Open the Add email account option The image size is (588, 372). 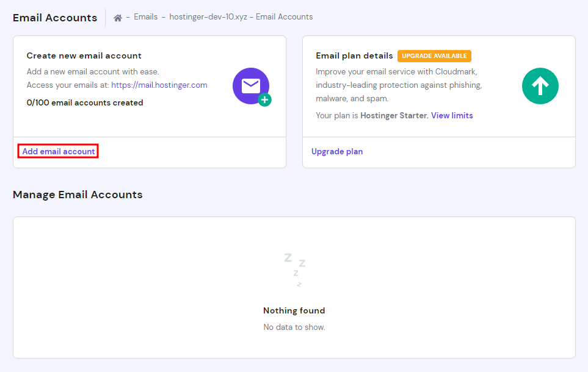tap(57, 151)
